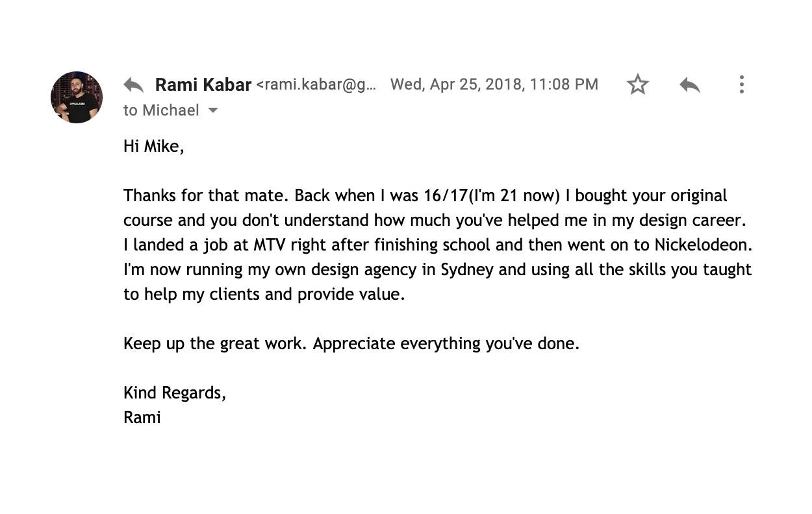
Task: Click the replied indicator arrow before sender name
Action: 133,85
